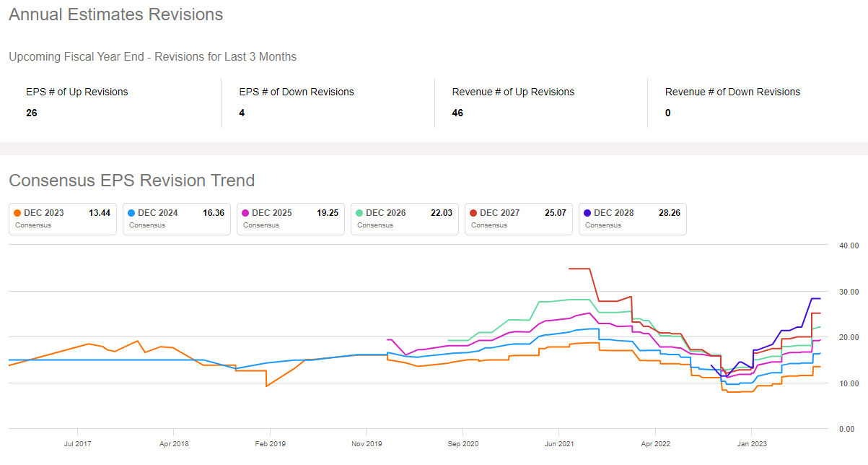This screenshot has width=868, height=465.
Task: Click the 26 EPS up revisions count
Action: pos(32,113)
